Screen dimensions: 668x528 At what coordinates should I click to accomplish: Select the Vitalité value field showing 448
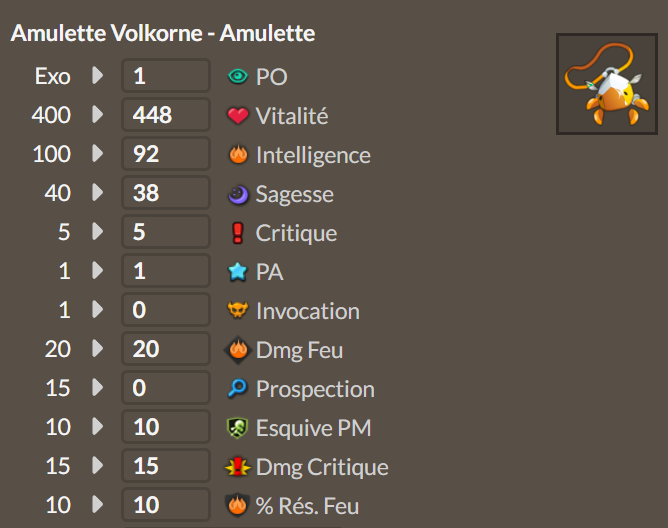click(166, 115)
